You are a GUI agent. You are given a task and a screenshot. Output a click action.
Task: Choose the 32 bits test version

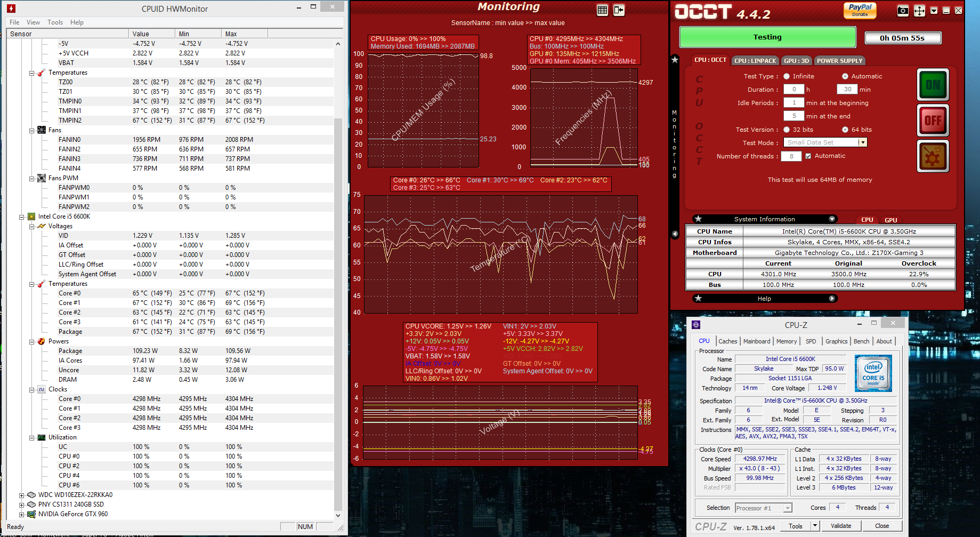pos(787,130)
